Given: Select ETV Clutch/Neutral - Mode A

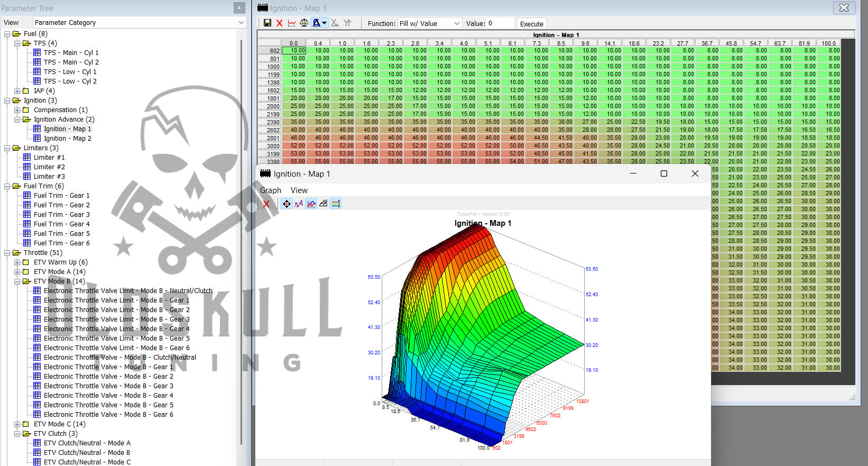Looking at the screenshot, I should click(x=87, y=443).
